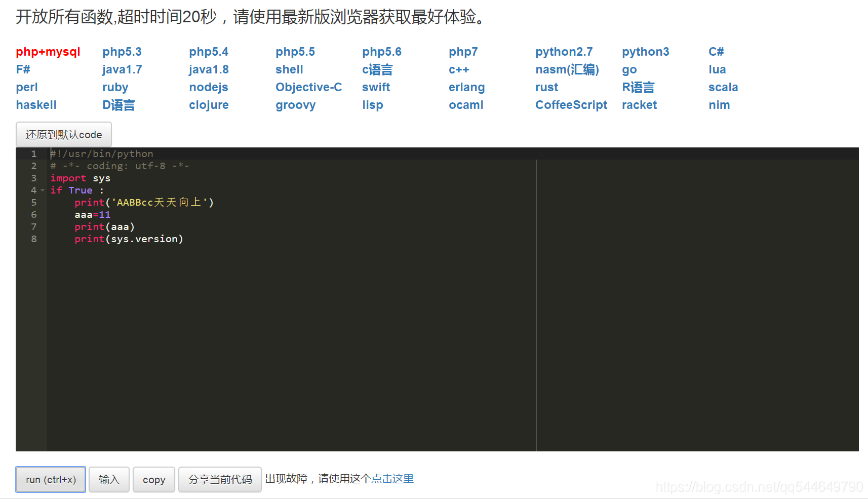Choose the R语言 link
The width and height of the screenshot is (868, 499).
638,87
